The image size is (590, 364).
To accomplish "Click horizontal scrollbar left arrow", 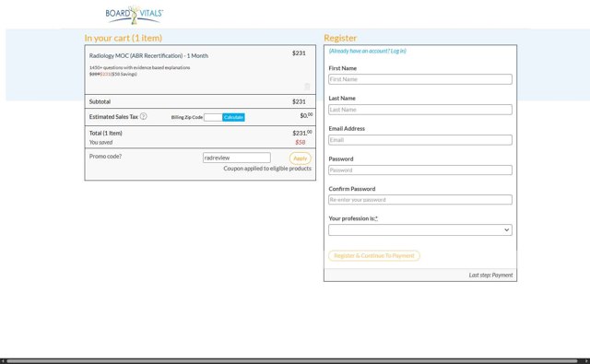I will coord(3,361).
